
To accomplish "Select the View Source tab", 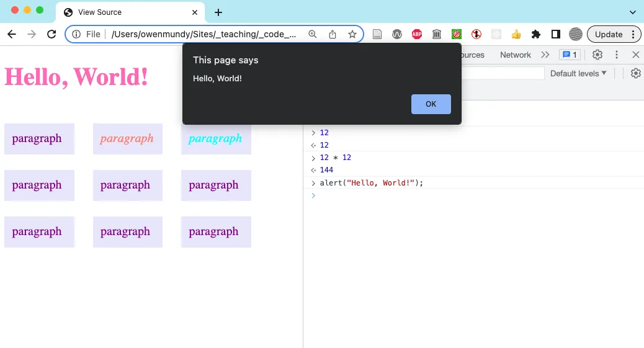I will click(130, 12).
